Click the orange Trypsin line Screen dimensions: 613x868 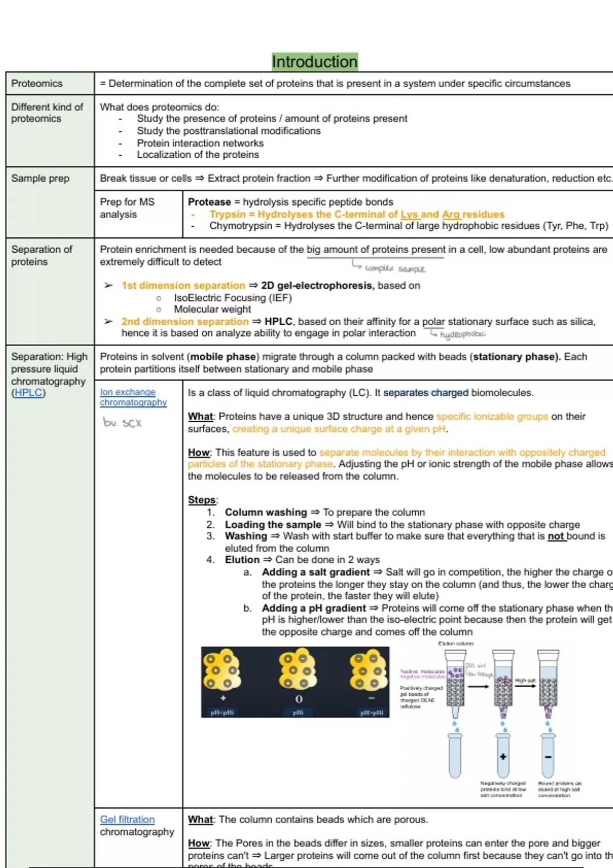[357, 214]
